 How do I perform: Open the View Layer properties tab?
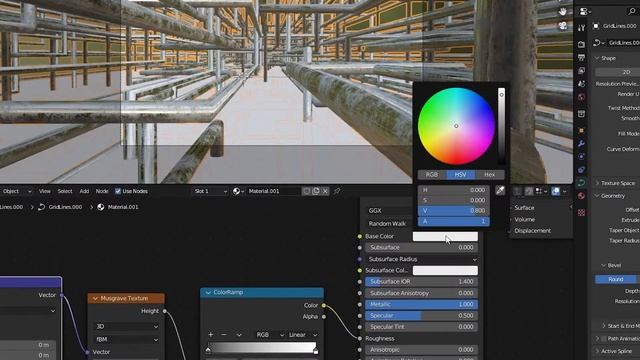coord(581,71)
